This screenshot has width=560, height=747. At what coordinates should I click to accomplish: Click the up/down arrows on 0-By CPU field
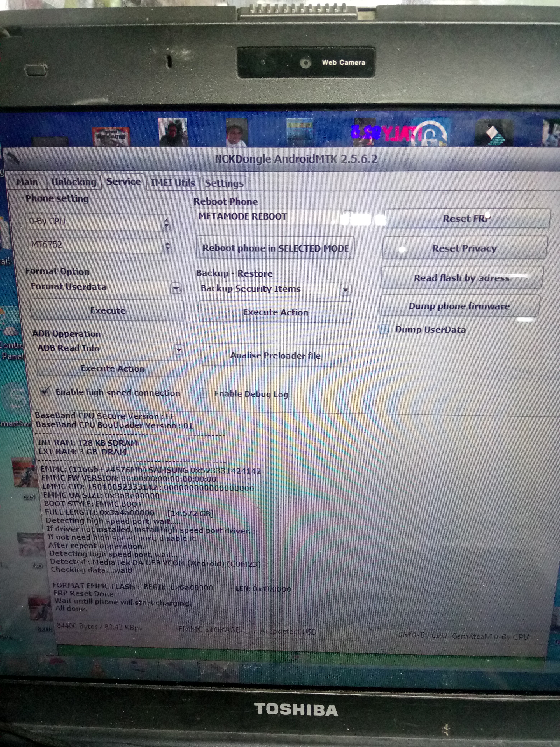166,223
